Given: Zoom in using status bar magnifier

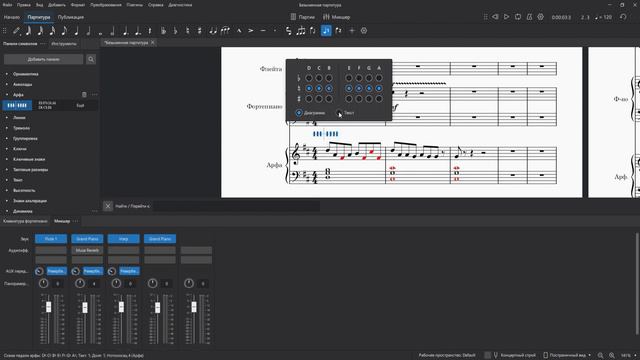Looking at the screenshot, I should 612,356.
